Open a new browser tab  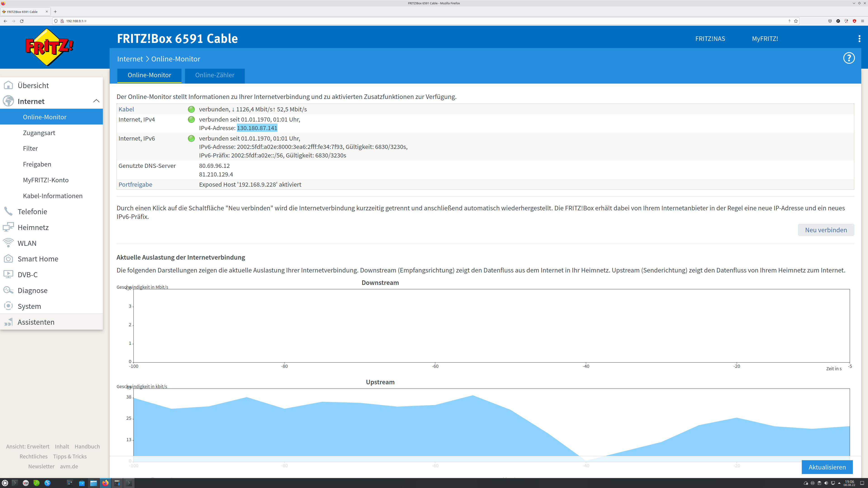click(55, 12)
